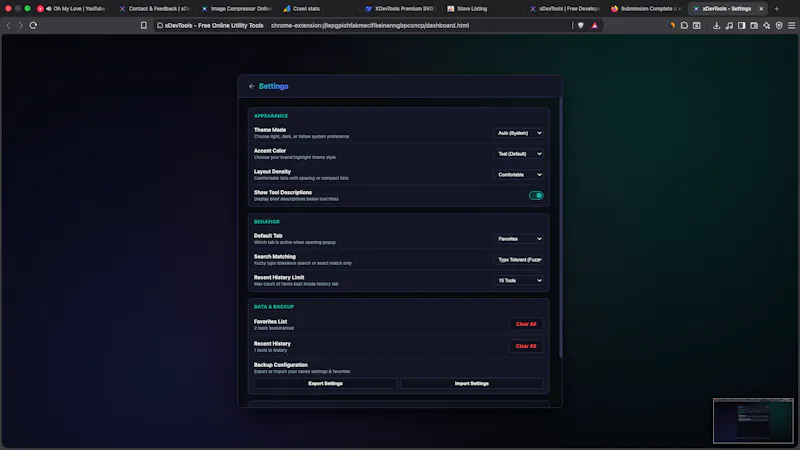Click the APPEARANCE section heading
Image resolution: width=800 pixels, height=450 pixels.
coord(271,116)
